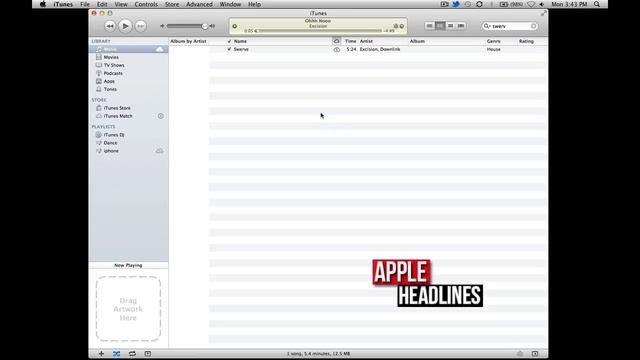Sort by Album by Artist column header
Image resolution: width=640 pixels, height=360 pixels.
pyautogui.click(x=189, y=41)
